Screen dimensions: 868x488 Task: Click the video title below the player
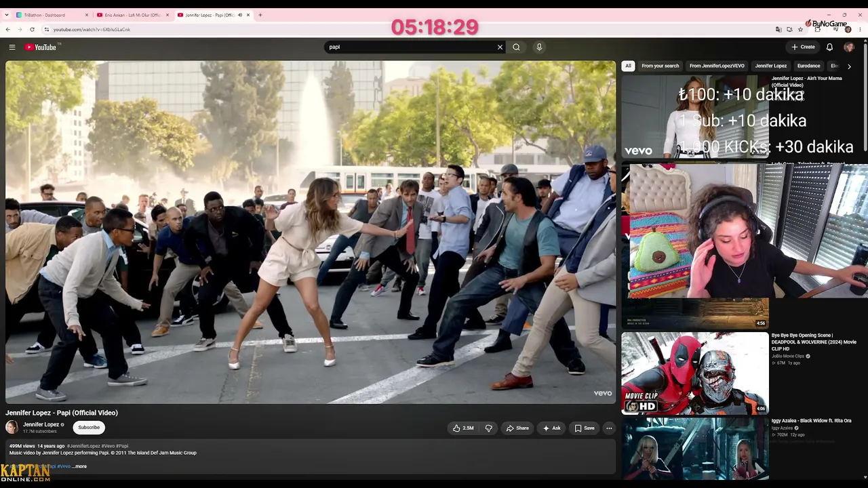(x=62, y=413)
